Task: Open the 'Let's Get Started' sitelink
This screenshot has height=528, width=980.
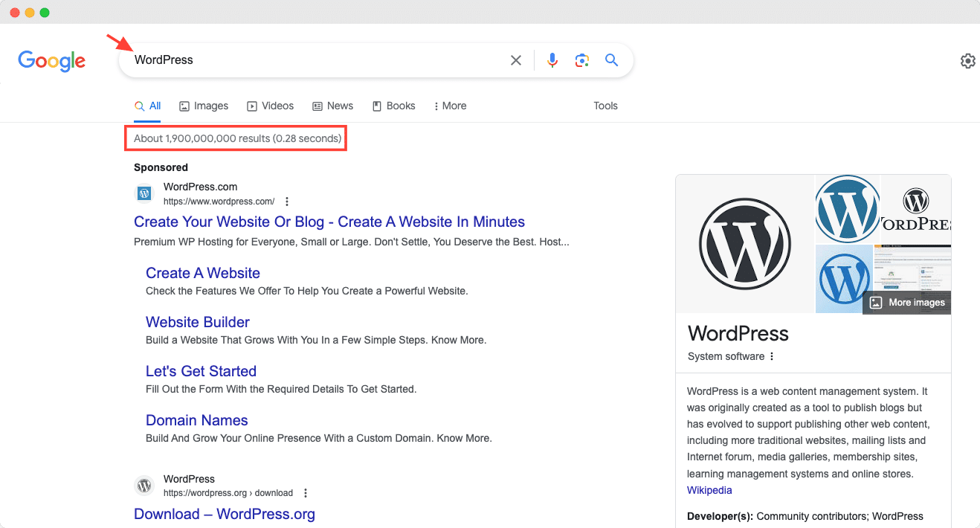Action: [x=201, y=371]
